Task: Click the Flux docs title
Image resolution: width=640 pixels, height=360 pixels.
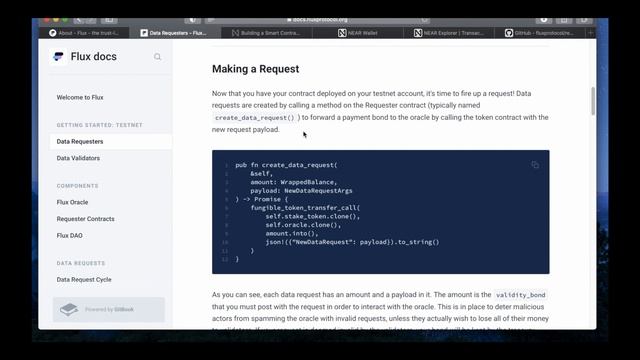Action: (93, 56)
